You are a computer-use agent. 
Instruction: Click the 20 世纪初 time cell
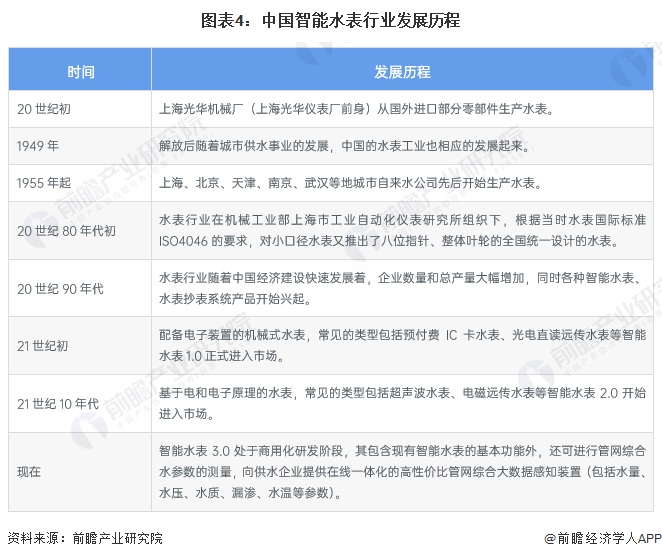[80, 109]
